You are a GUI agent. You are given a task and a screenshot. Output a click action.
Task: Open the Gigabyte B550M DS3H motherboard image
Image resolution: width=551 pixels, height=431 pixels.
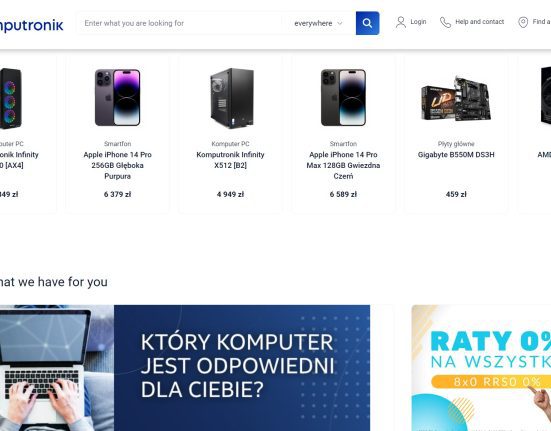coord(456,98)
